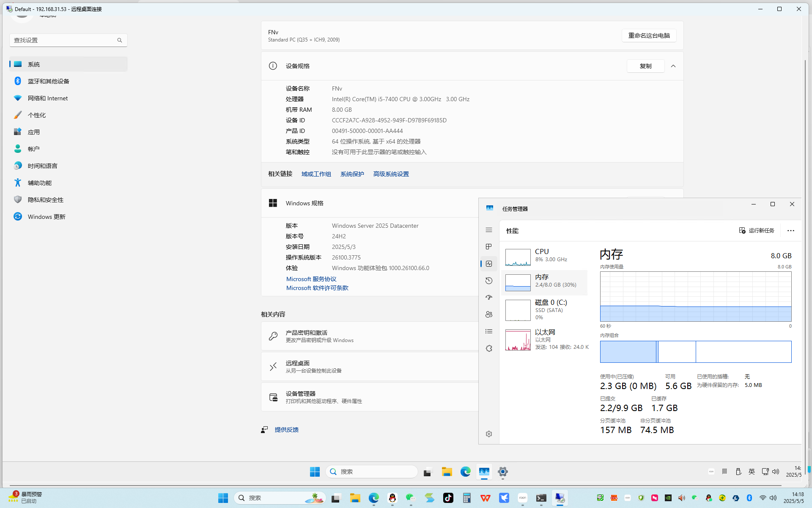Open the Details list icon in Task Manager
The height and width of the screenshot is (508, 812).
pyautogui.click(x=489, y=331)
